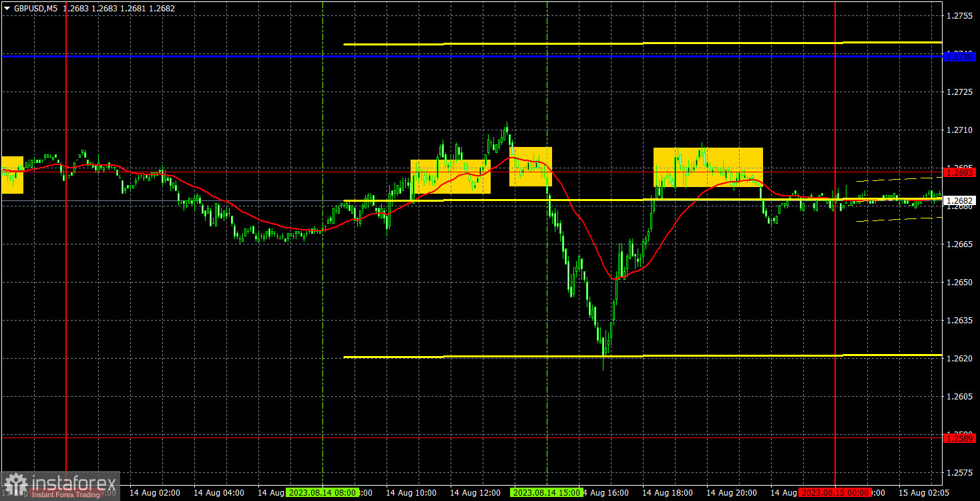Click the green 2023.08.14 15:00 time label
The image size is (980, 501).
546,492
